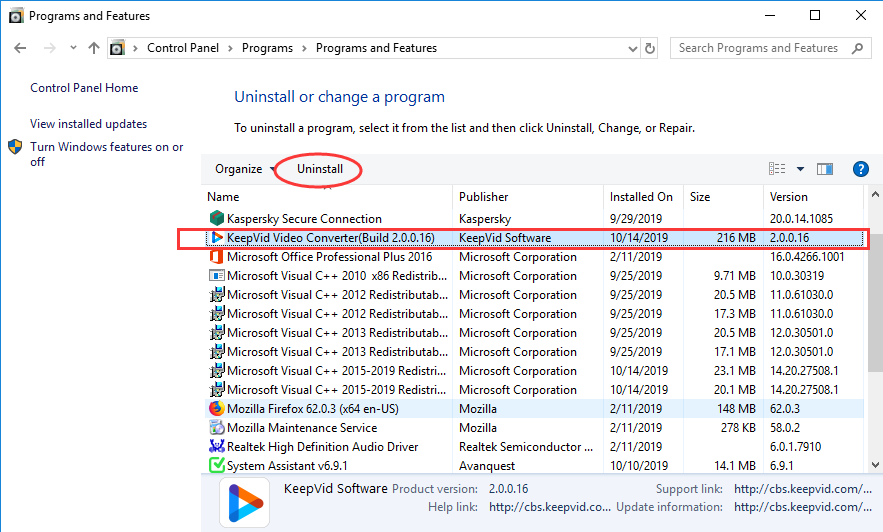Click the System Assistant green check icon

coord(216,465)
